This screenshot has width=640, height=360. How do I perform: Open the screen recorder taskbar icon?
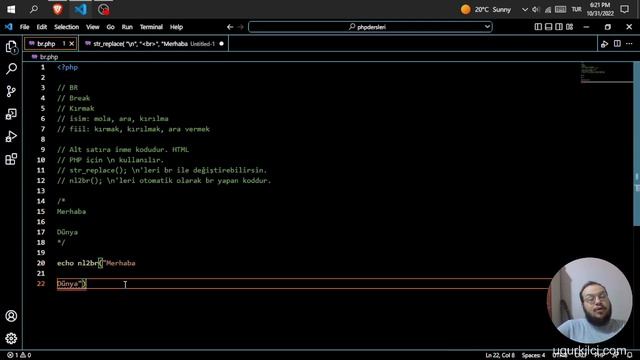[x=104, y=9]
